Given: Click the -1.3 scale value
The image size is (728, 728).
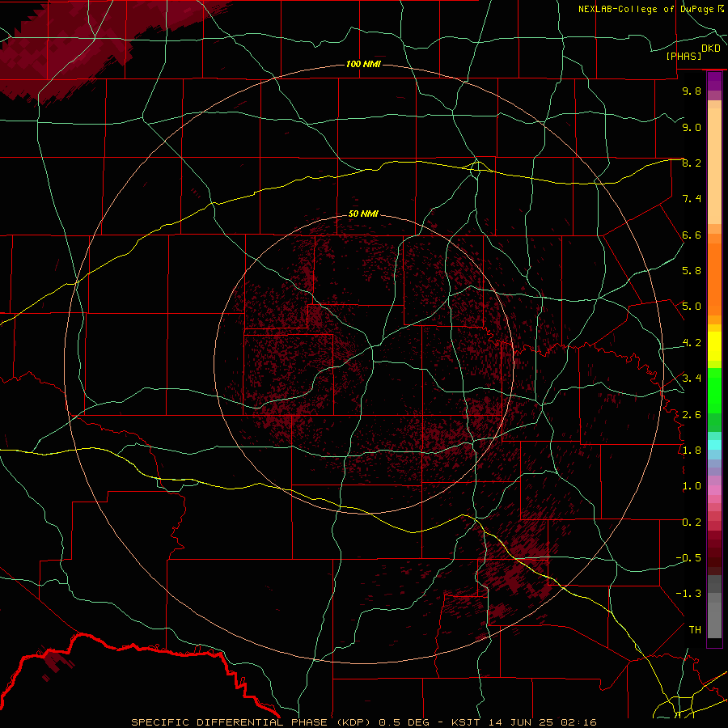Looking at the screenshot, I should 688,594.
